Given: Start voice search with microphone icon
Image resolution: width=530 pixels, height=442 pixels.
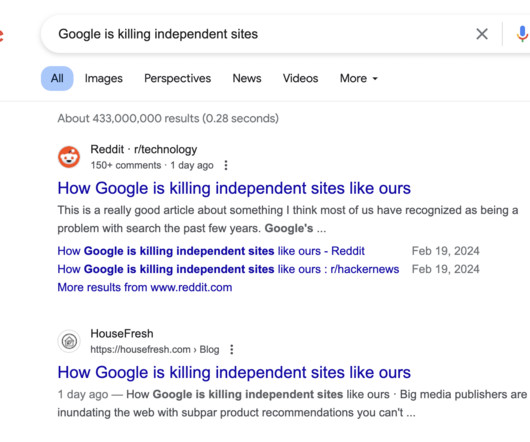Looking at the screenshot, I should point(523,34).
